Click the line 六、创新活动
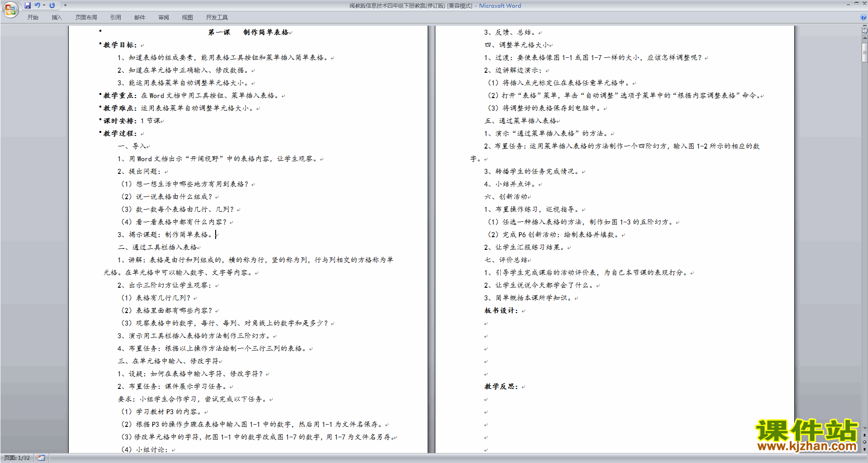Image resolution: width=868 pixels, height=463 pixels. click(x=506, y=197)
